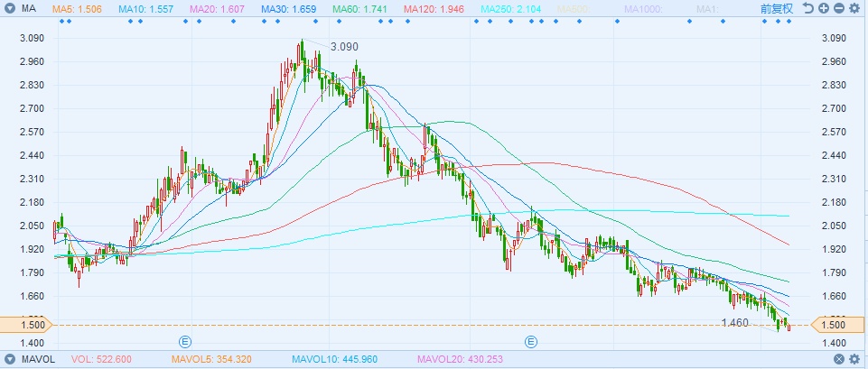Click the right E event marker
The width and height of the screenshot is (868, 369).
[x=531, y=342]
